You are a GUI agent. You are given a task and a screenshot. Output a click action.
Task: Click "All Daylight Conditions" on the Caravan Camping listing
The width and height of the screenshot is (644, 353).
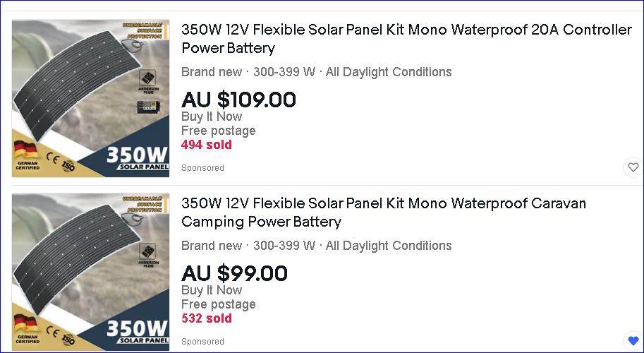[389, 246]
